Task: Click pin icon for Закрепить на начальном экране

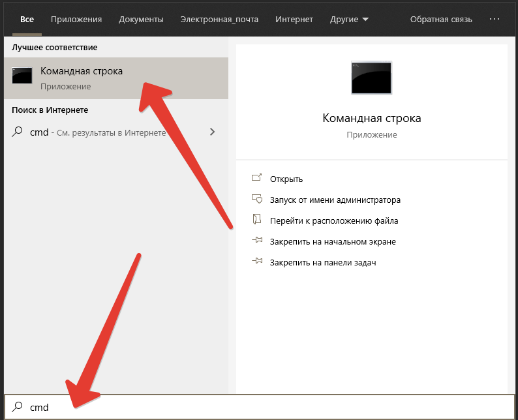Action: pyautogui.click(x=256, y=241)
